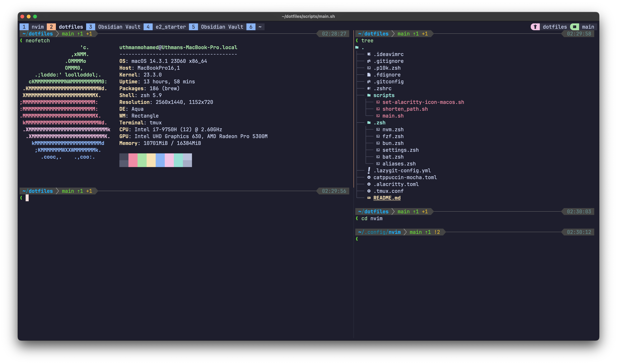Screen dimensions: 617x364
Task: Click the pink color block in neofetch palette
Action: click(x=133, y=160)
